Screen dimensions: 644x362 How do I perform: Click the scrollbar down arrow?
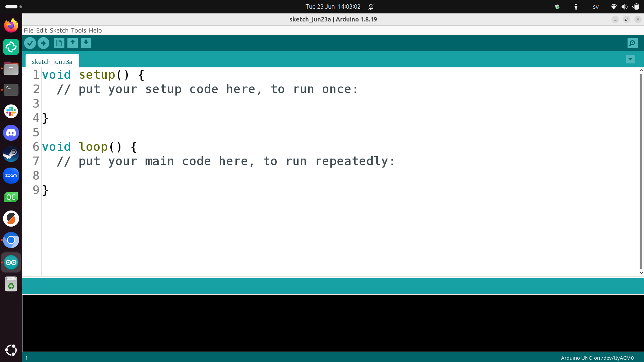tap(641, 273)
